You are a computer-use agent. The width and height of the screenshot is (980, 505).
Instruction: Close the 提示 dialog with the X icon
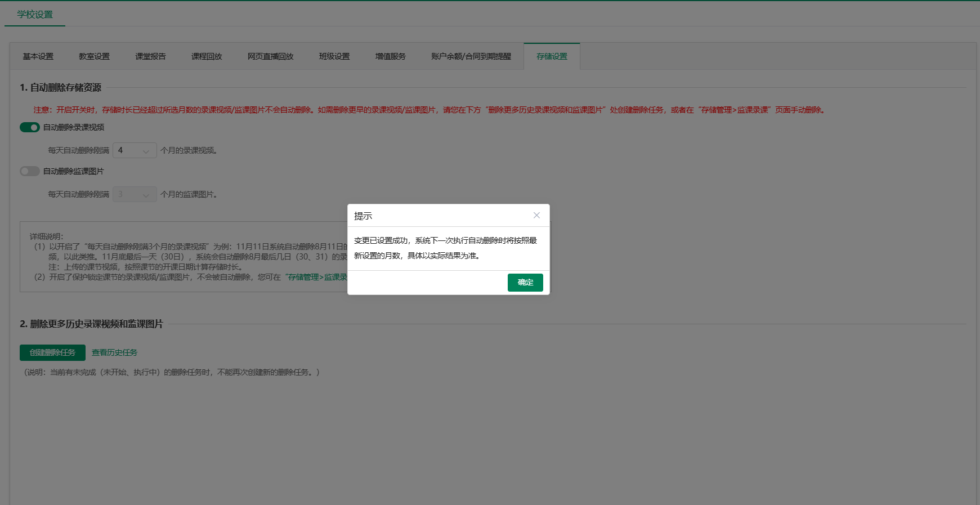point(536,215)
